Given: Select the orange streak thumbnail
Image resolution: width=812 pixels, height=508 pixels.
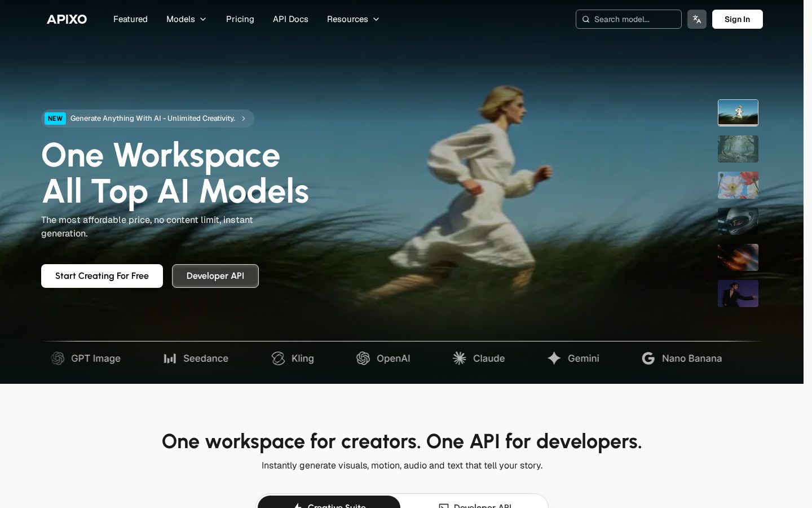Looking at the screenshot, I should point(738,257).
